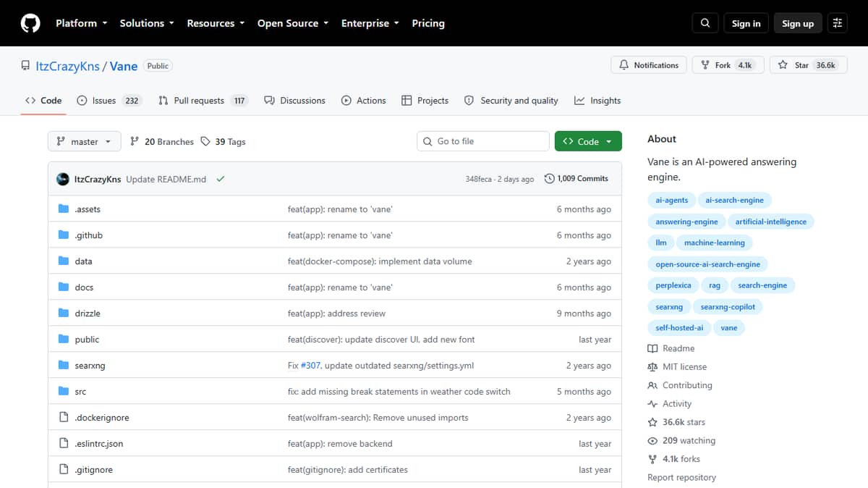
Task: Open appearance settings sliders icon
Action: pos(838,23)
